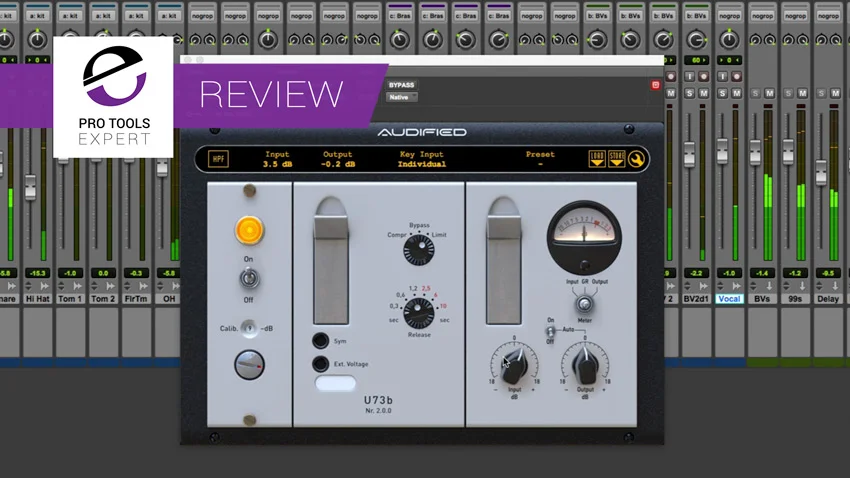Click the down-arrow icon under the Delay level

click(835, 286)
